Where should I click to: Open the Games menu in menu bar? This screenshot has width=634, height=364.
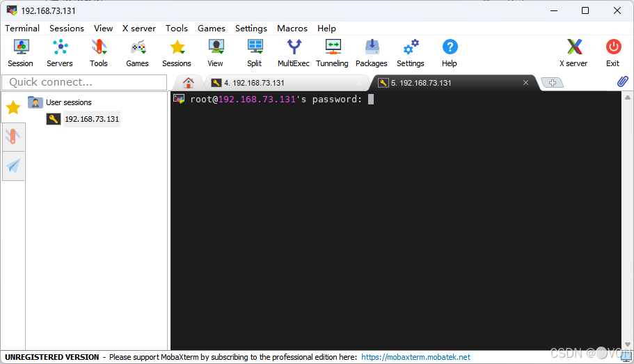(x=212, y=29)
